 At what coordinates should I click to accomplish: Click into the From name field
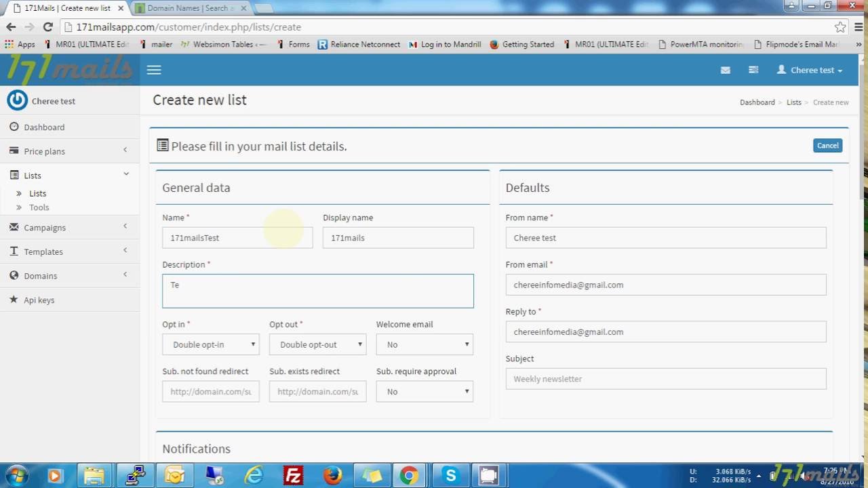click(x=666, y=237)
